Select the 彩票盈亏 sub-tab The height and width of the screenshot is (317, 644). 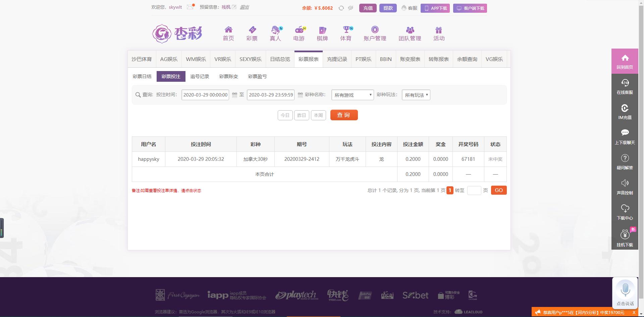(257, 76)
